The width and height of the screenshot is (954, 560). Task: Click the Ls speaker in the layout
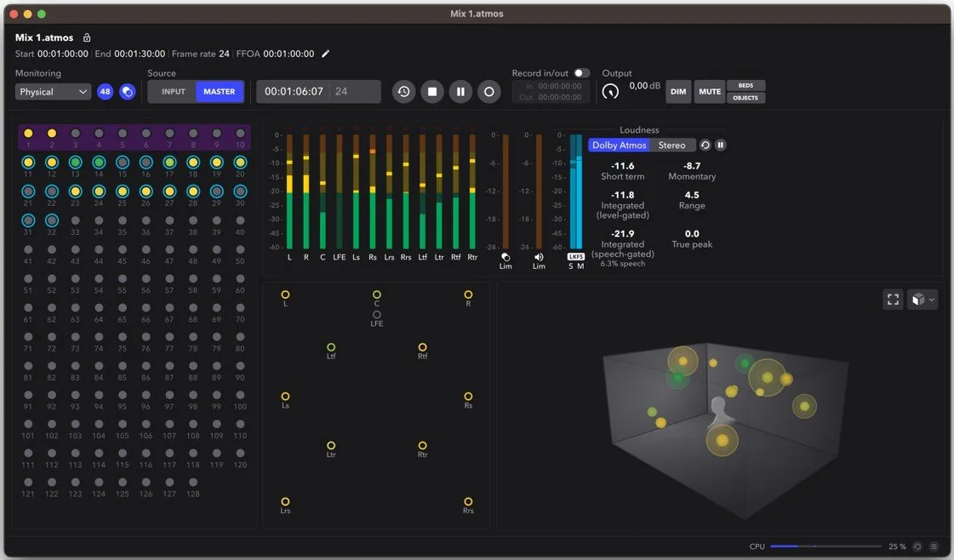tap(285, 397)
